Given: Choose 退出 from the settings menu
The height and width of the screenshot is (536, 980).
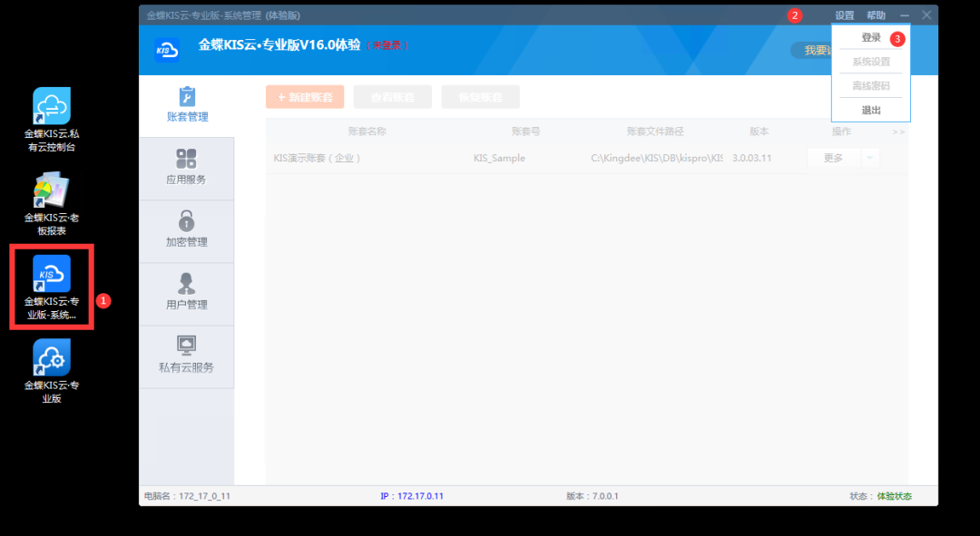Looking at the screenshot, I should [870, 111].
